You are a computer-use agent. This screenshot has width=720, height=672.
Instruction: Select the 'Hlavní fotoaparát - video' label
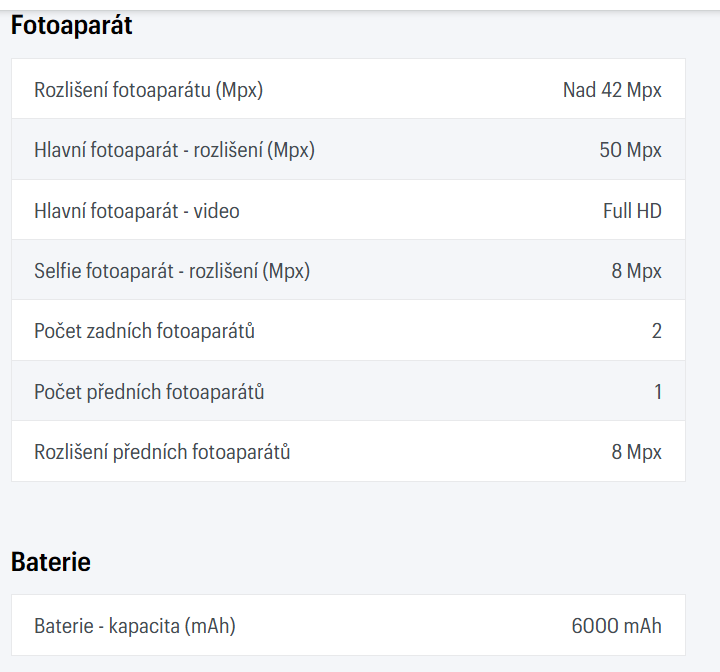[x=137, y=211]
